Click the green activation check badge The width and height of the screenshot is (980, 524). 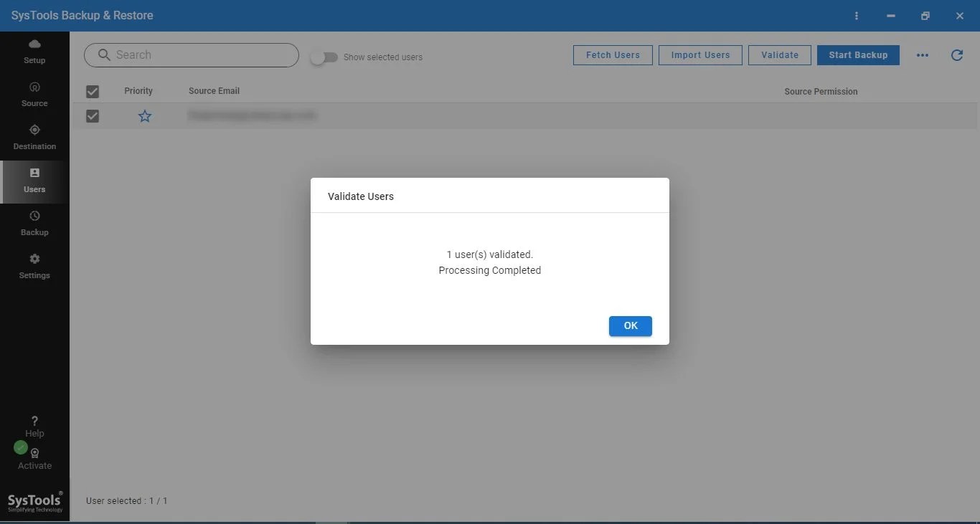click(x=21, y=448)
